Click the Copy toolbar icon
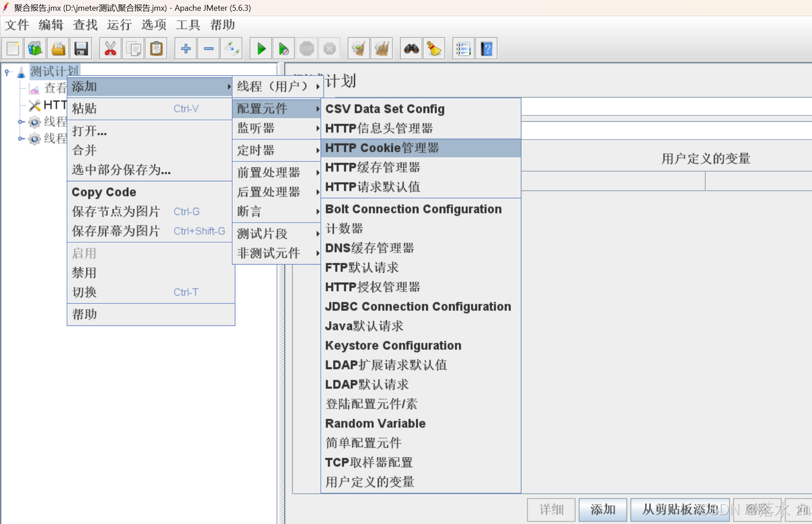 click(x=133, y=48)
